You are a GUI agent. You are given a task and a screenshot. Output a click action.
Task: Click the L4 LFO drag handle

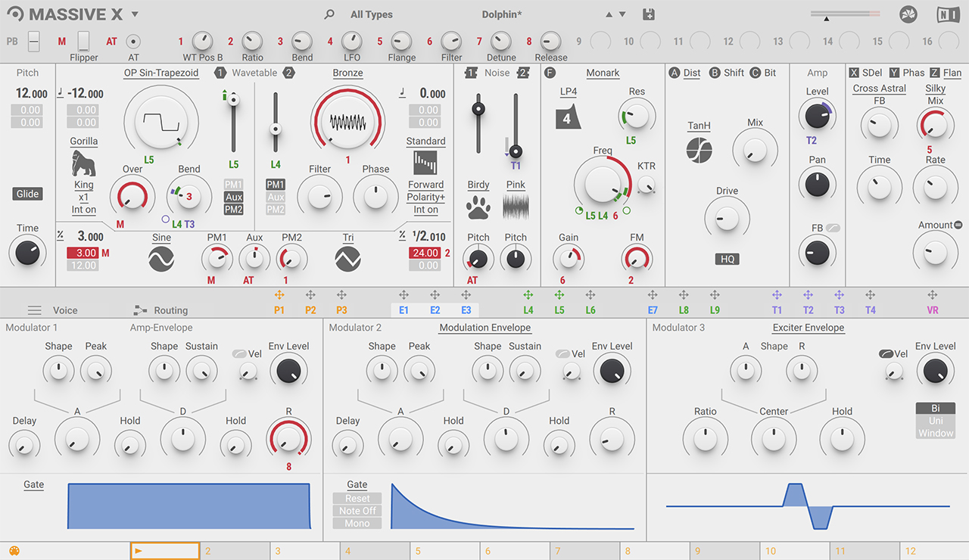528,295
